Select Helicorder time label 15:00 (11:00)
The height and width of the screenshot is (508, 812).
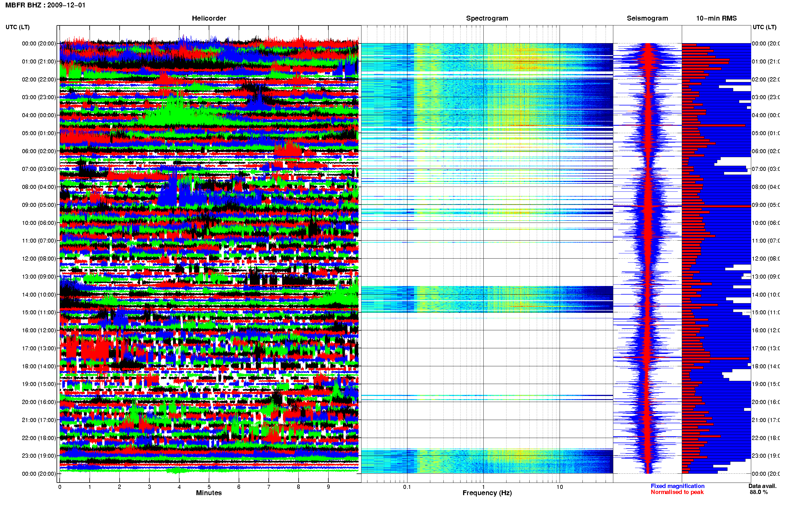click(x=39, y=313)
